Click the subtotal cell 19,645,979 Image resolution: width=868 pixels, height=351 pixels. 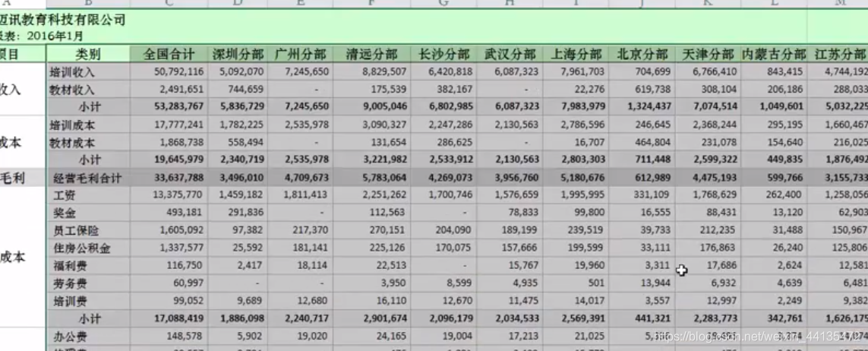pyautogui.click(x=169, y=160)
